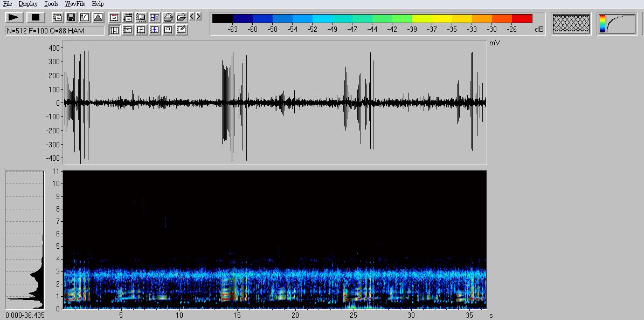Click the crosshatch pattern box

click(571, 24)
